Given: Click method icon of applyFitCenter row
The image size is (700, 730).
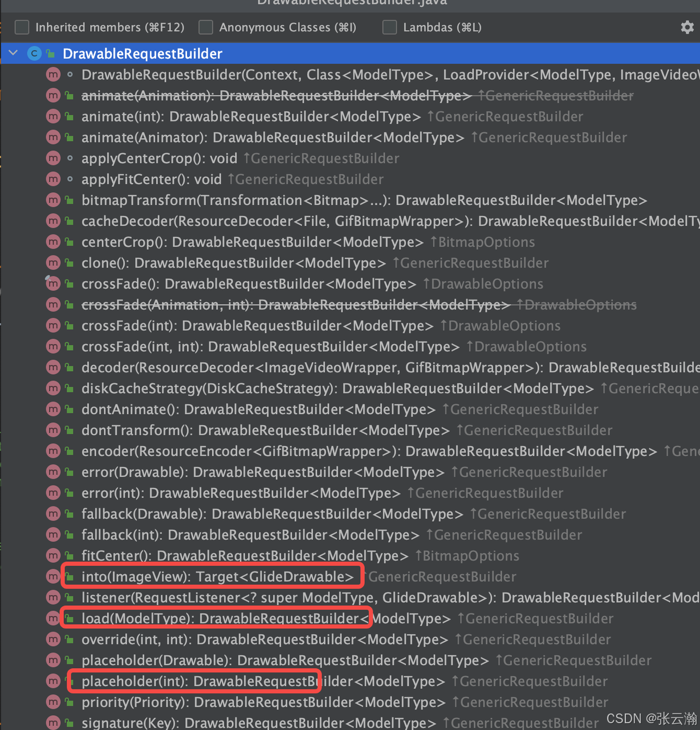Looking at the screenshot, I should pyautogui.click(x=53, y=179).
